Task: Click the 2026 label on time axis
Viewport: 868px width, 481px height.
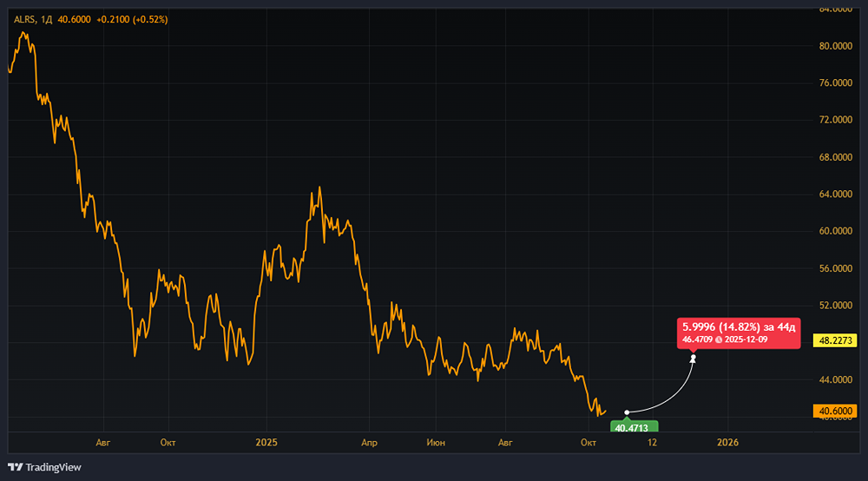Action: pos(727,443)
